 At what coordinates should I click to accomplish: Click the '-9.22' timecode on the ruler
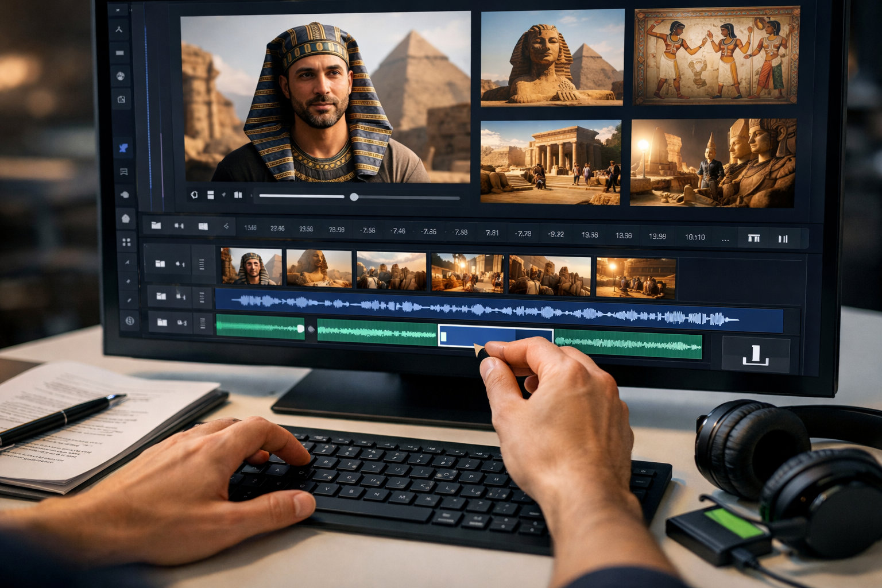555,234
